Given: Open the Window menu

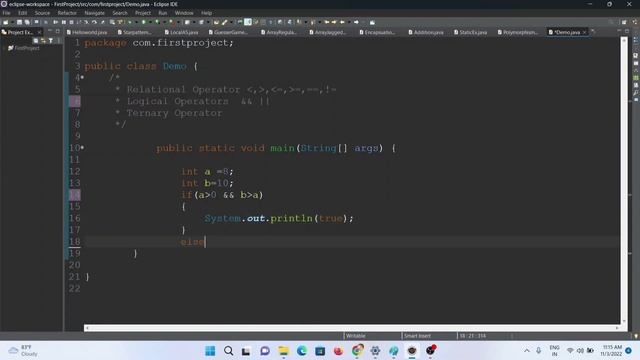Looking at the screenshot, I should 184,13.
